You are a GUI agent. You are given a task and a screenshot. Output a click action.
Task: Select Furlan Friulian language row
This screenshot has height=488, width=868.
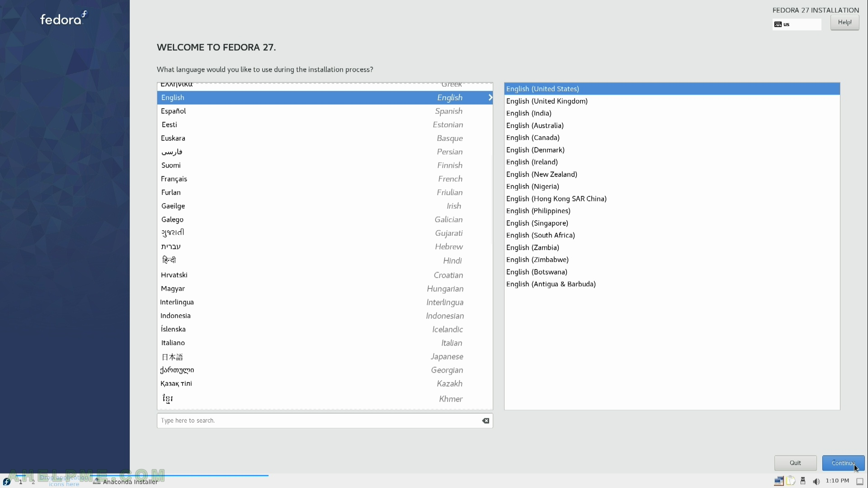click(x=325, y=192)
